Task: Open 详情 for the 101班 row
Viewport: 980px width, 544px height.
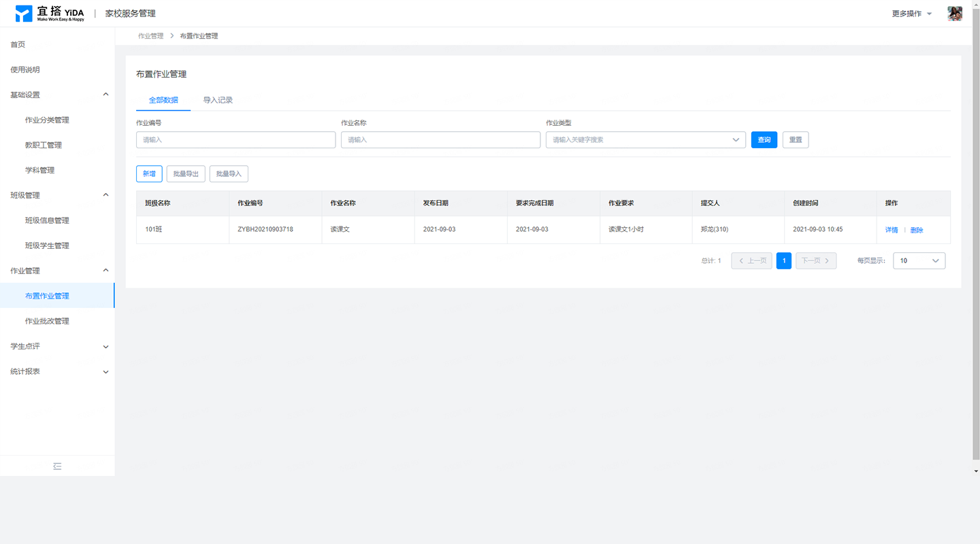Action: tap(892, 230)
